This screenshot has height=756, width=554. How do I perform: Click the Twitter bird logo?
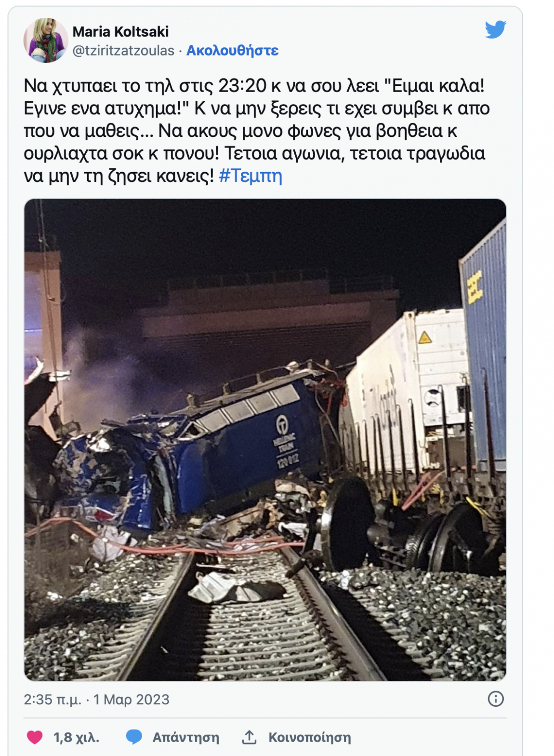pos(495,30)
